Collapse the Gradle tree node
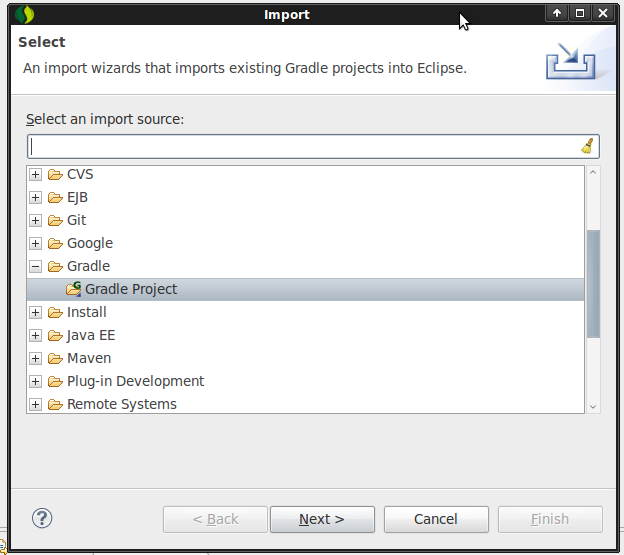 (x=36, y=266)
